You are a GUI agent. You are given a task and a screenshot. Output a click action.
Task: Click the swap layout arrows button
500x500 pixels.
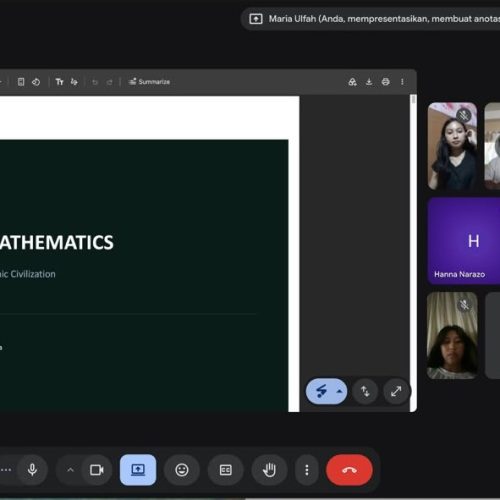pyautogui.click(x=365, y=391)
